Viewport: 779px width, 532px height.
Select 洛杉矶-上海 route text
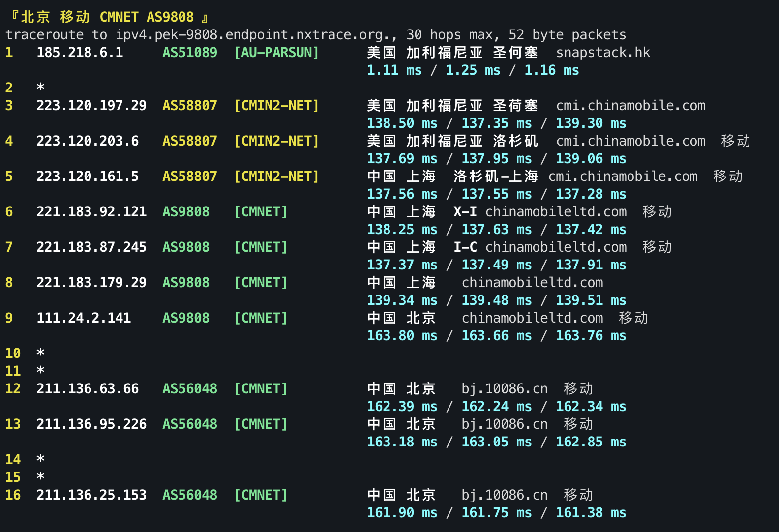tap(496, 177)
